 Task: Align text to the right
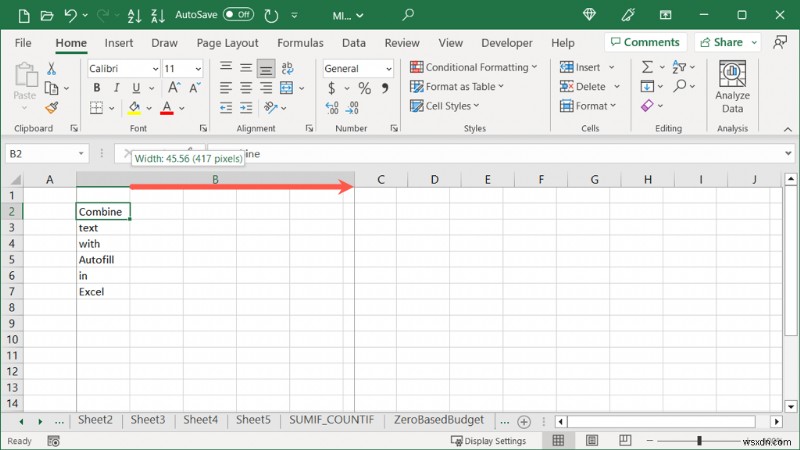266,88
